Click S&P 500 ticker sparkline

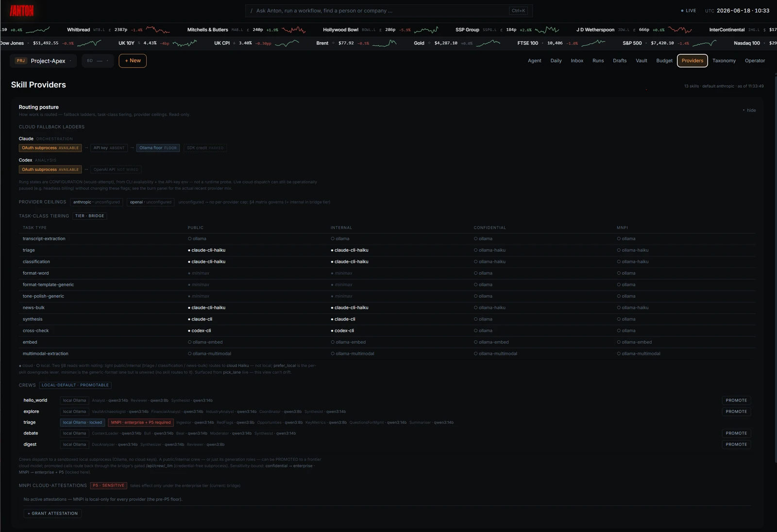coord(705,43)
